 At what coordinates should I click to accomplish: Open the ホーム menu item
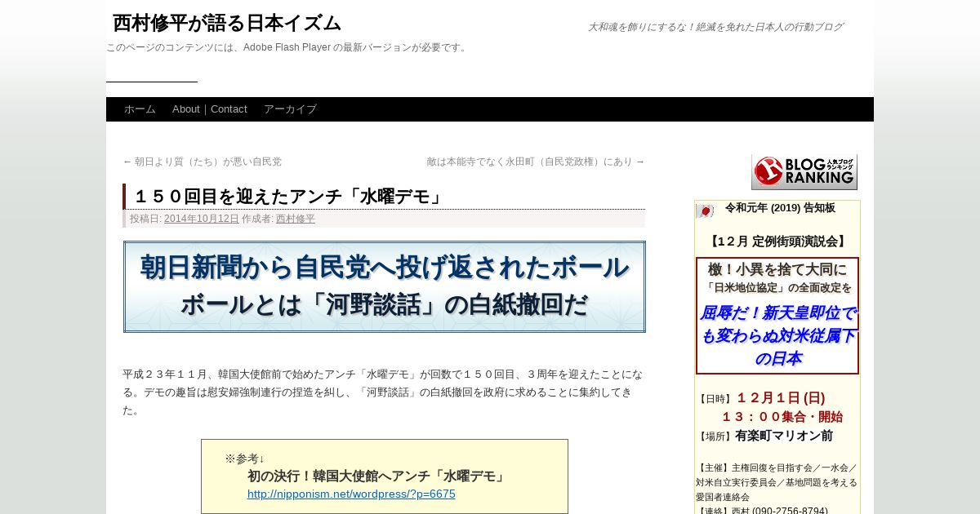[140, 109]
